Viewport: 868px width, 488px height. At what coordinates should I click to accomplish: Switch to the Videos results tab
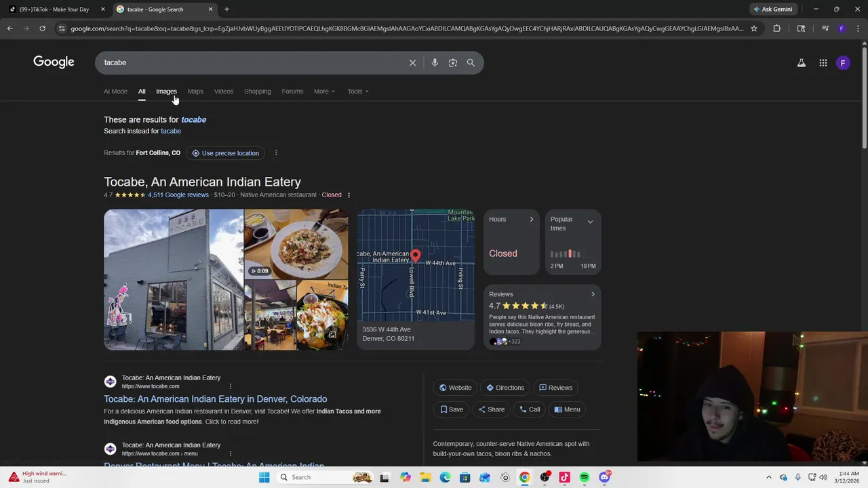click(x=224, y=91)
